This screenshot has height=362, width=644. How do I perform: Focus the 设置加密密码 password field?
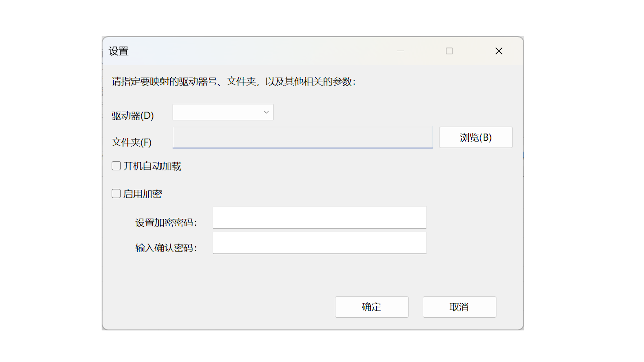coord(319,217)
